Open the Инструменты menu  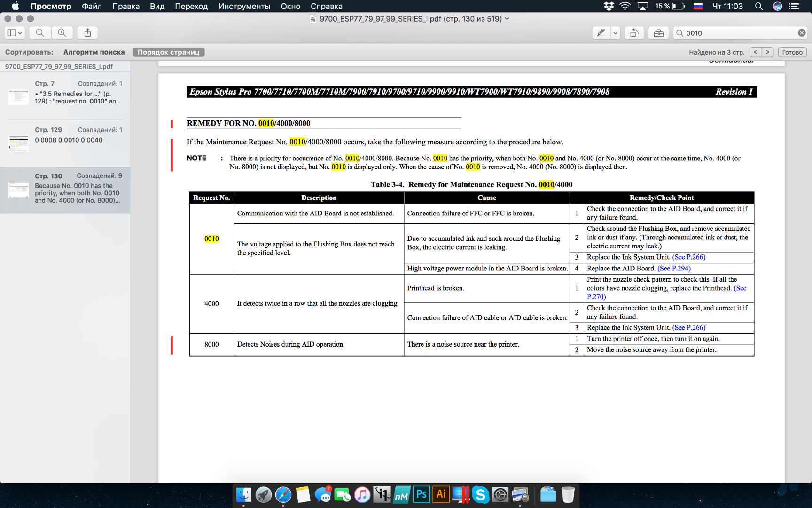(x=244, y=6)
